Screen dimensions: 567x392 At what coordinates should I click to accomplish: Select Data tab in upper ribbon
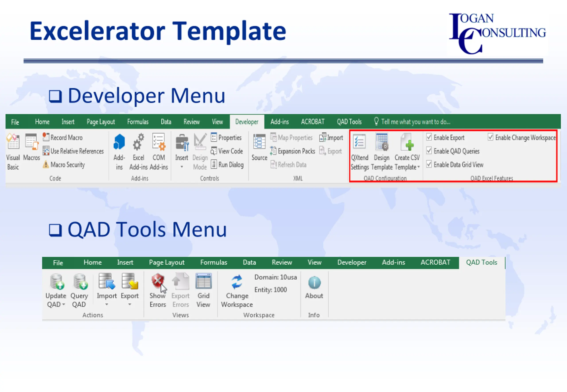tap(166, 122)
